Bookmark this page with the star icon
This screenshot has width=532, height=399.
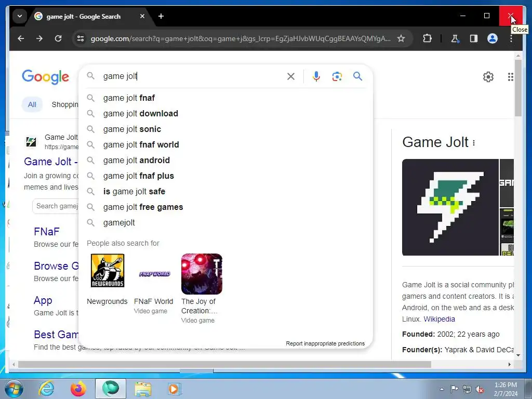[401, 38]
